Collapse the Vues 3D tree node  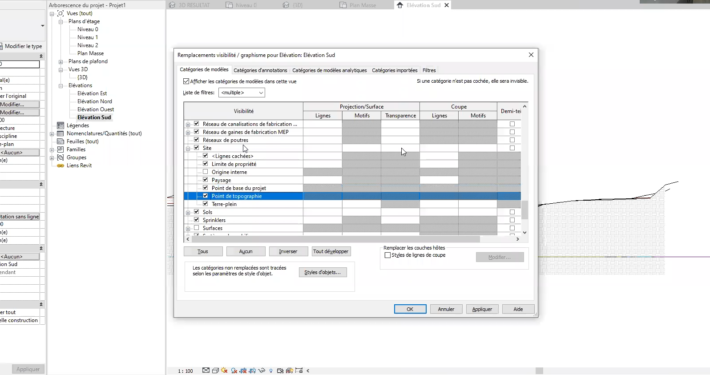[x=61, y=70]
